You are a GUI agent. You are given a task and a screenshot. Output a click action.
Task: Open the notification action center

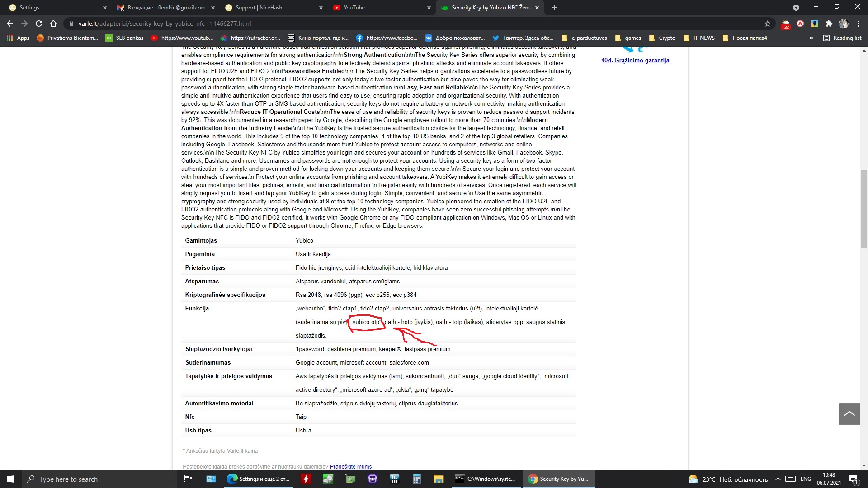point(854,479)
